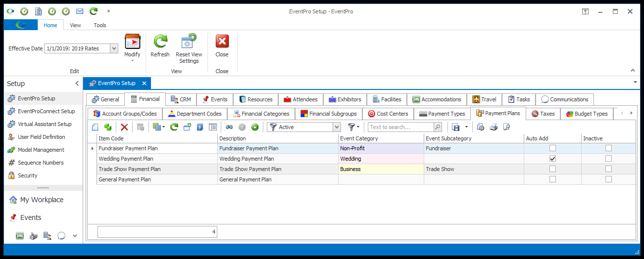Open the funnel filter dropdown arrow
Image resolution: width=644 pixels, height=259 pixels.
[x=358, y=127]
